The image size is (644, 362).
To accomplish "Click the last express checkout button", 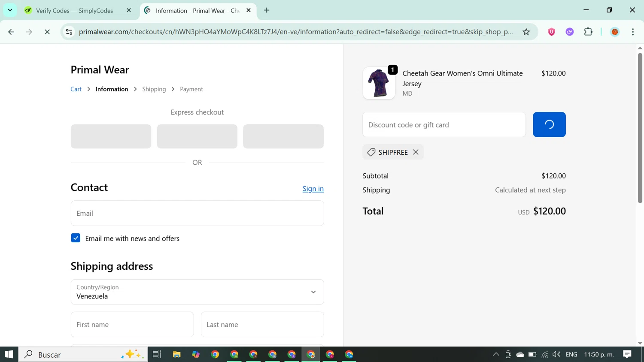I will 283,136.
